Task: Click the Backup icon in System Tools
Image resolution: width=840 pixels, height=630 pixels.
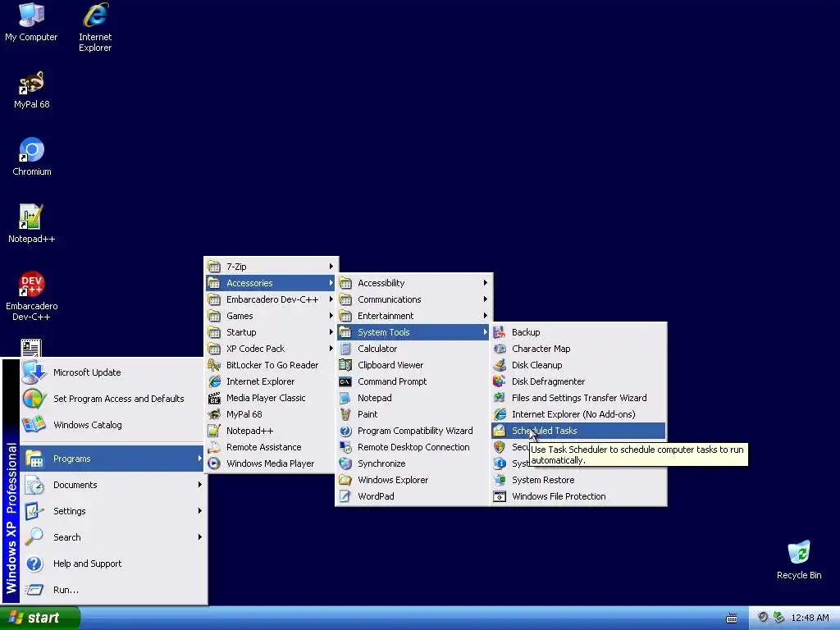Action: point(500,332)
